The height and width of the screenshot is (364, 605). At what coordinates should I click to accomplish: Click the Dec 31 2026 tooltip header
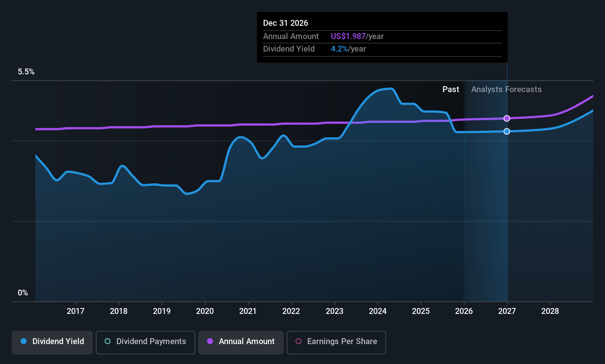click(286, 23)
